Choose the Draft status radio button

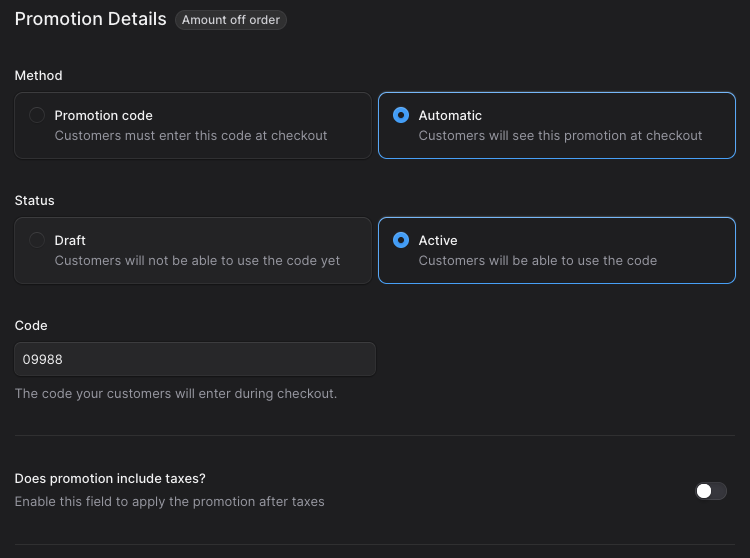[x=37, y=240]
